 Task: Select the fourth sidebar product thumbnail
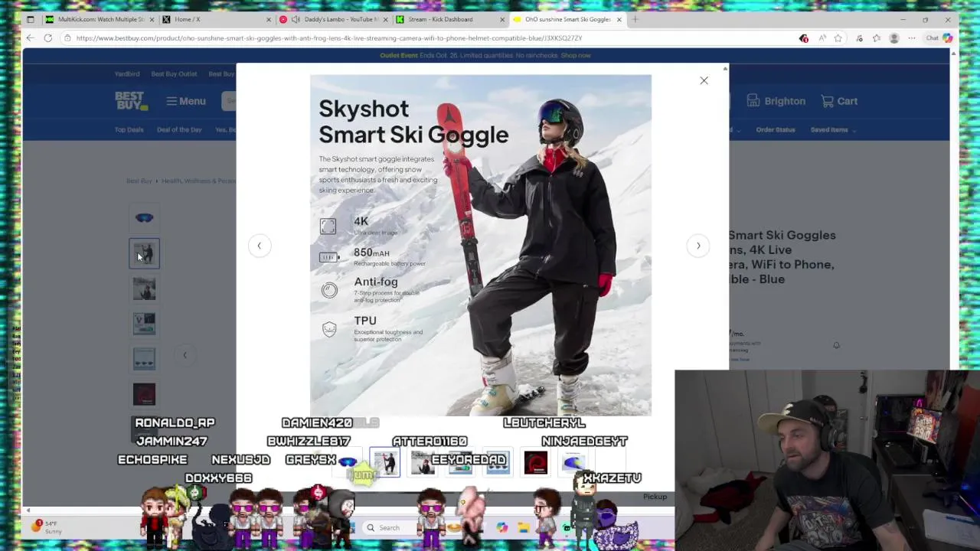pos(144,324)
